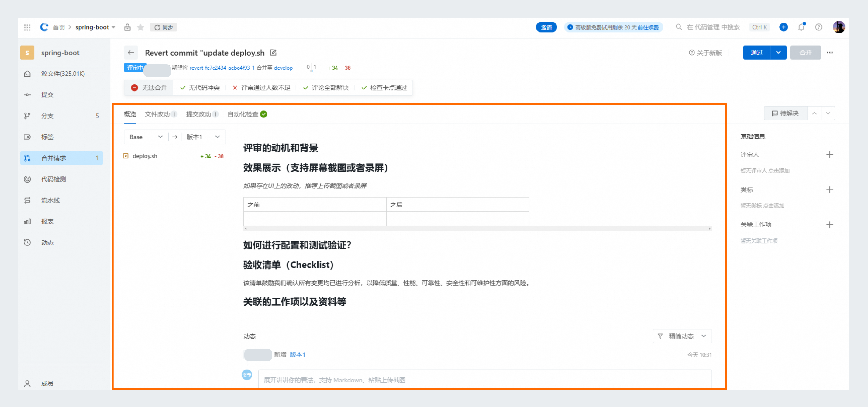Add linked work item with plus

pyautogui.click(x=830, y=225)
